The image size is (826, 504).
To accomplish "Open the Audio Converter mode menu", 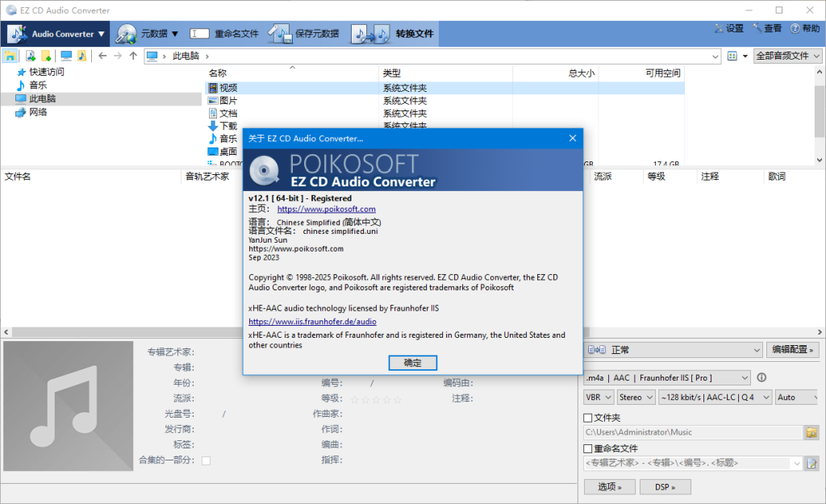I will 56,34.
